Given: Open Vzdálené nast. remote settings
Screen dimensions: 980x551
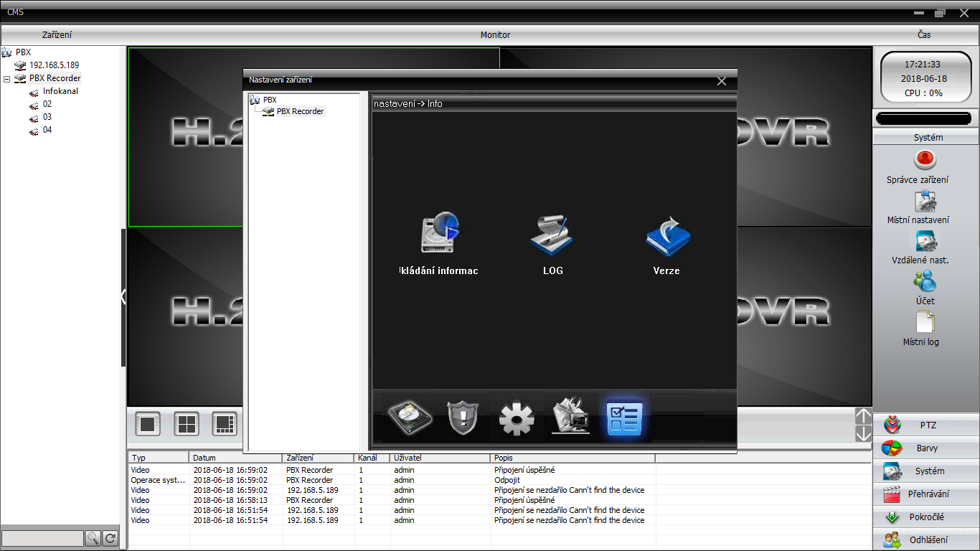Looking at the screenshot, I should [925, 241].
